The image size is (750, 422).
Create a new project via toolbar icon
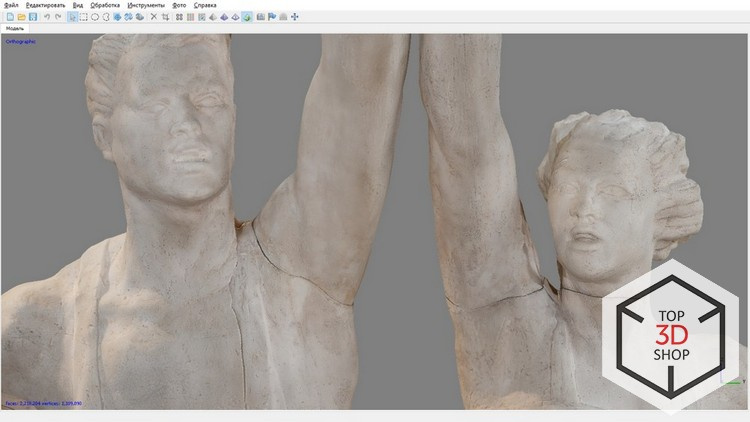(x=10, y=17)
